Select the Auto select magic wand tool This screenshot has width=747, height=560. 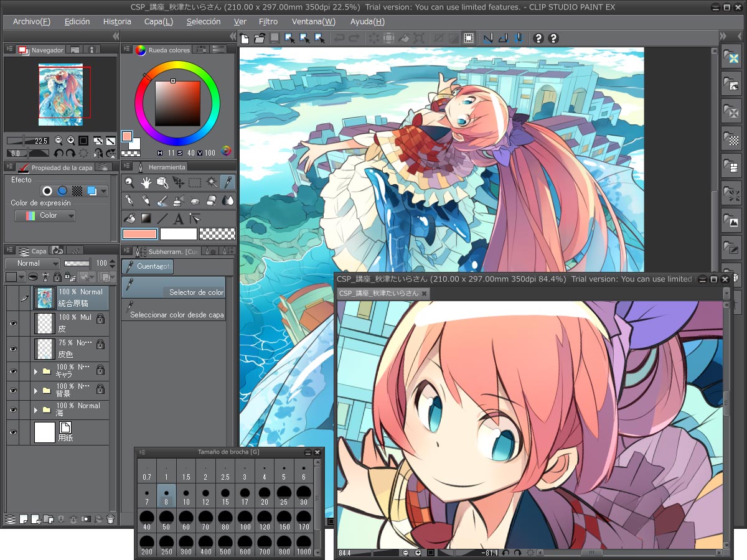click(x=212, y=182)
